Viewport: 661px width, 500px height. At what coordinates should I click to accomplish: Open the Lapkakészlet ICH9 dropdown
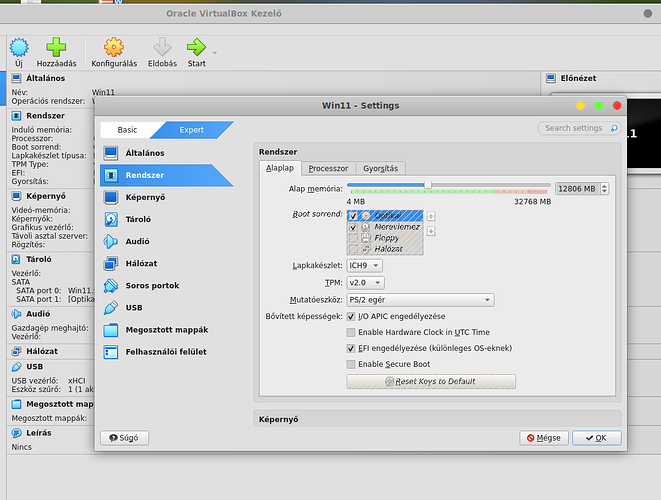[364, 266]
